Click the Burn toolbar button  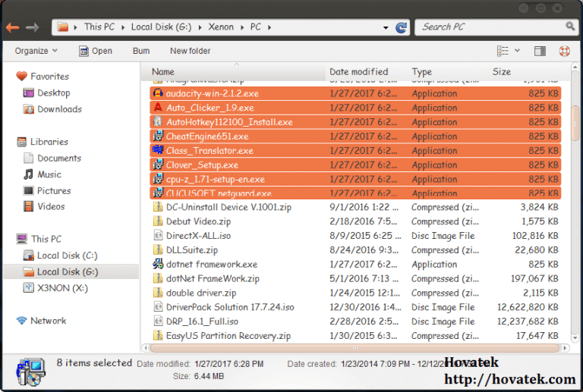(x=140, y=51)
